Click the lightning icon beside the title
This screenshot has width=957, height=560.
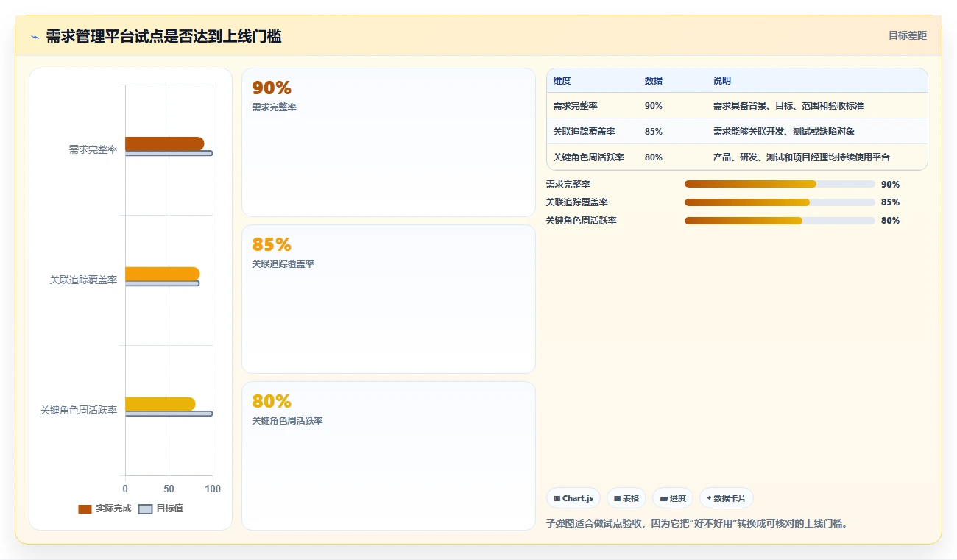pyautogui.click(x=35, y=37)
